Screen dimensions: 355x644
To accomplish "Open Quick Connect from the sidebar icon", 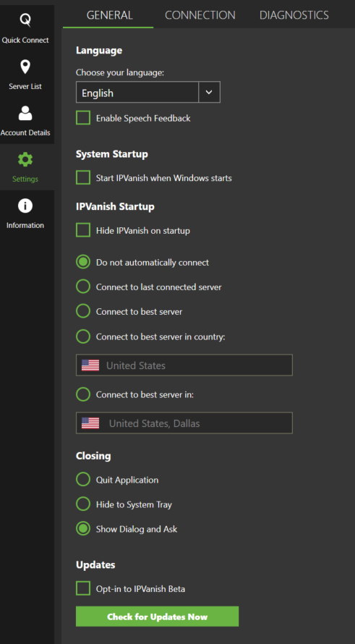I will [25, 20].
